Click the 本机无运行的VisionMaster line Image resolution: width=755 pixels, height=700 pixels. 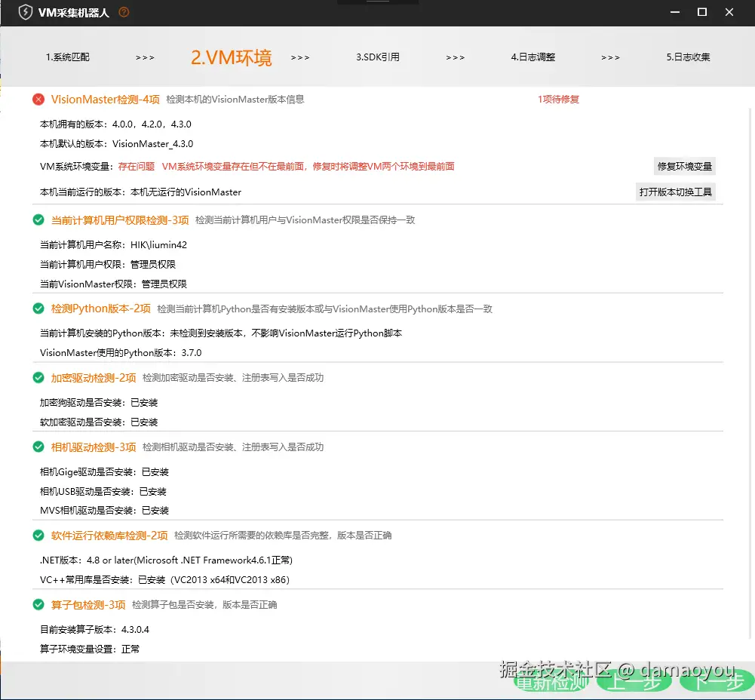[x=140, y=192]
